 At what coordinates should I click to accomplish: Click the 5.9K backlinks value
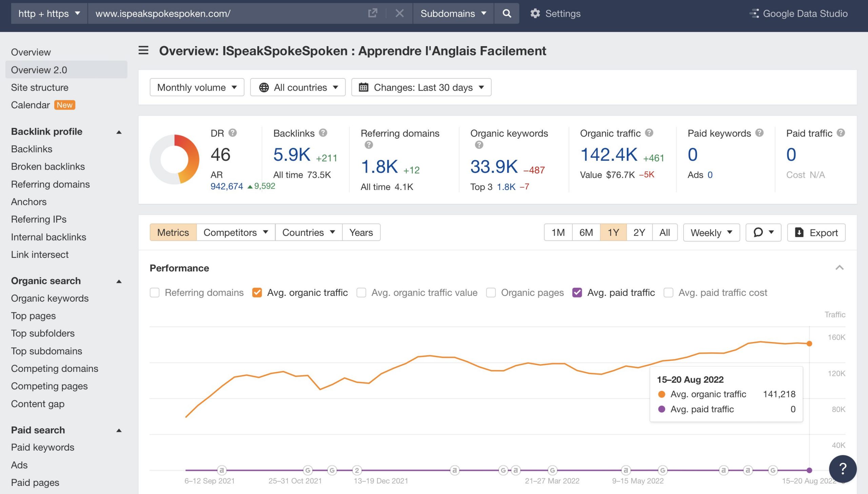coord(292,155)
